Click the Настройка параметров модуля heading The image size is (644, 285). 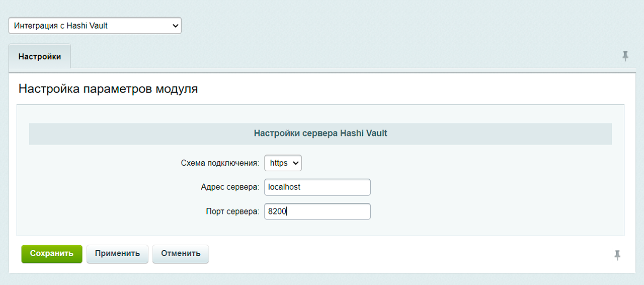click(x=108, y=89)
